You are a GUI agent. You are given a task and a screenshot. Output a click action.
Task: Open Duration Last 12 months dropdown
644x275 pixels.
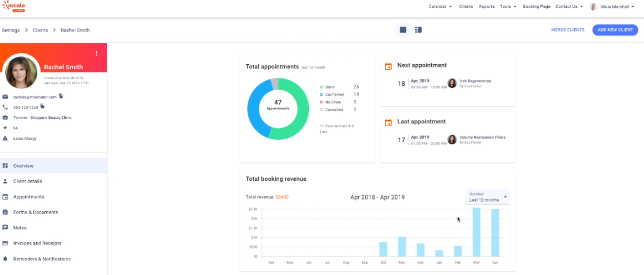tap(488, 197)
